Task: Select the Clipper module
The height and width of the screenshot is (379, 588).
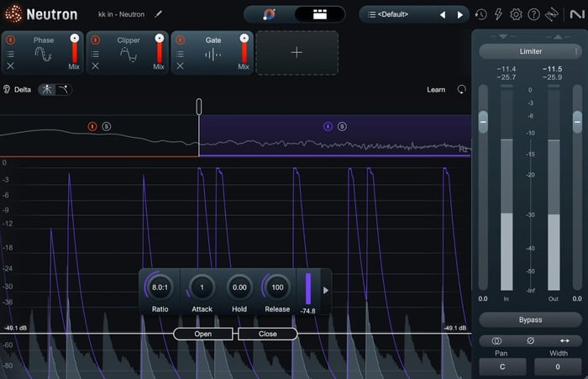Action: [129, 51]
